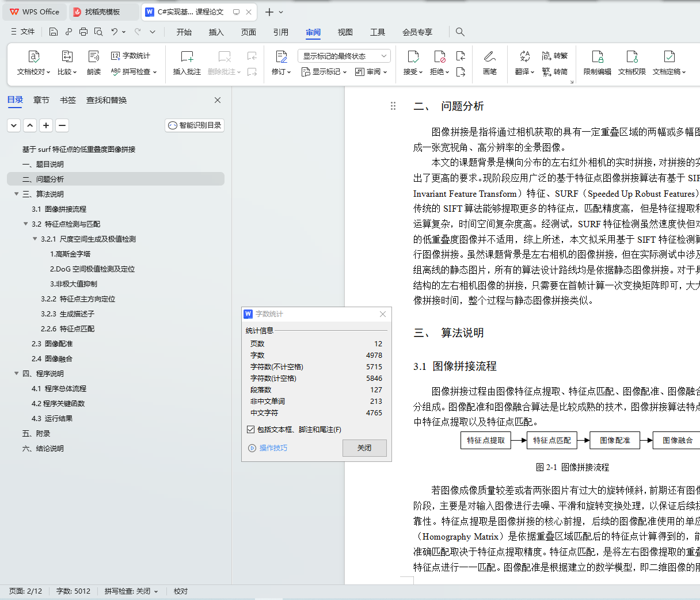Viewport: 700px width, 600px height.
Task: Click the save icon in quick toolbar
Action: (54, 32)
